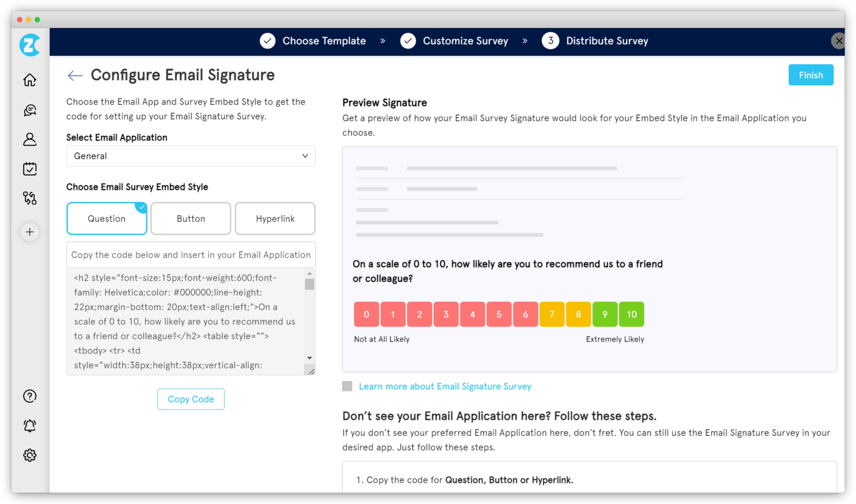Expand the General email application selector
This screenshot has width=856, height=504.
coord(191,156)
